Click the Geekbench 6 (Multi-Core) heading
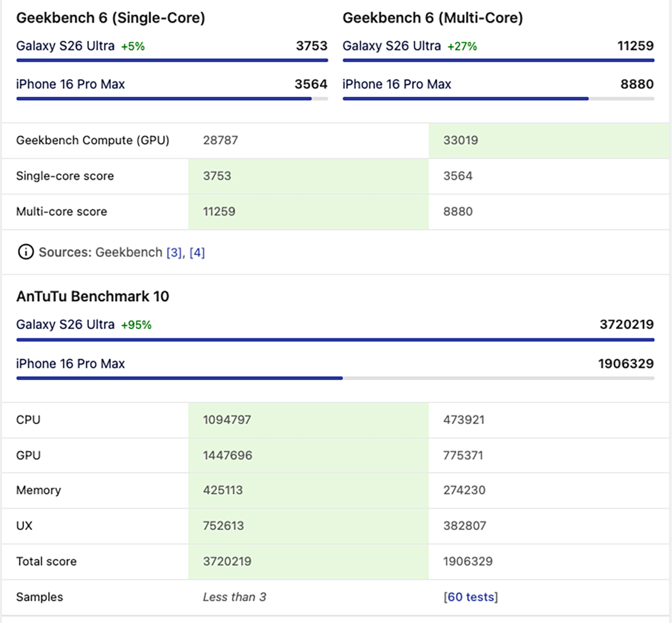 (x=432, y=18)
